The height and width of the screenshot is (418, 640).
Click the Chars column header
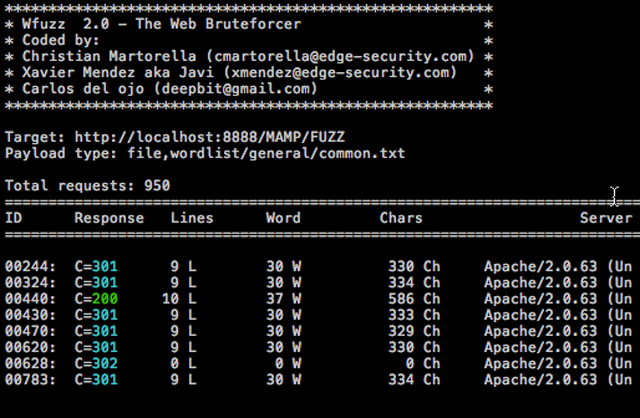point(401,218)
